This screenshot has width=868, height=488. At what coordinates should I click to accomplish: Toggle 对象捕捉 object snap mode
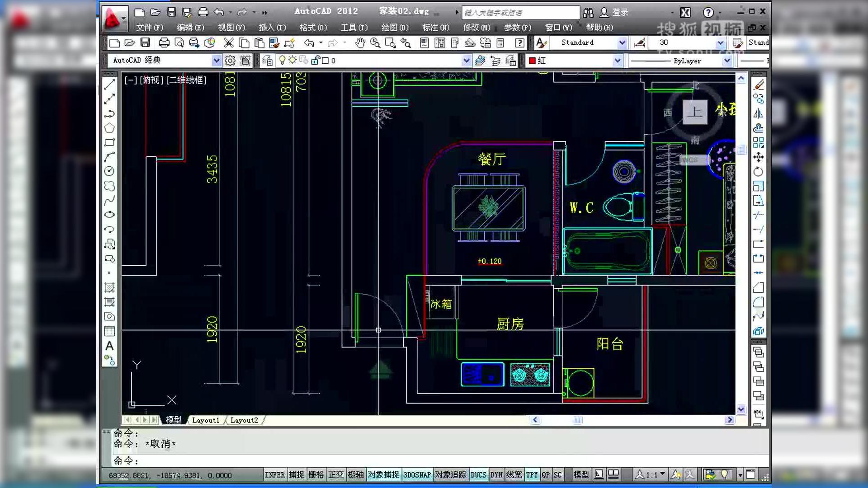pos(383,475)
